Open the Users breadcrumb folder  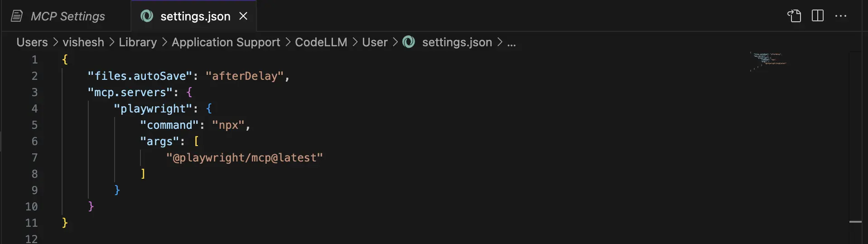pos(32,42)
